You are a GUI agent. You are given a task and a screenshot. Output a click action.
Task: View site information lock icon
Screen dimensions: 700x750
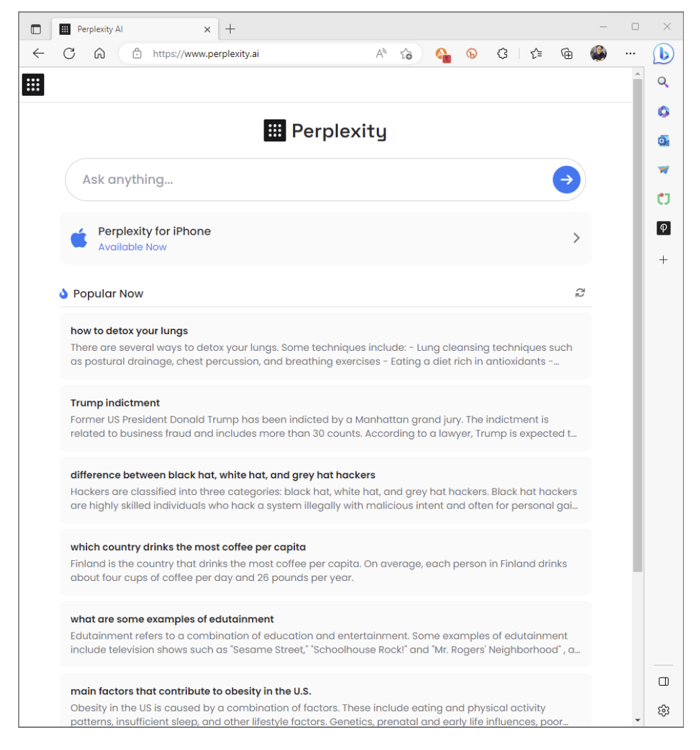137,54
